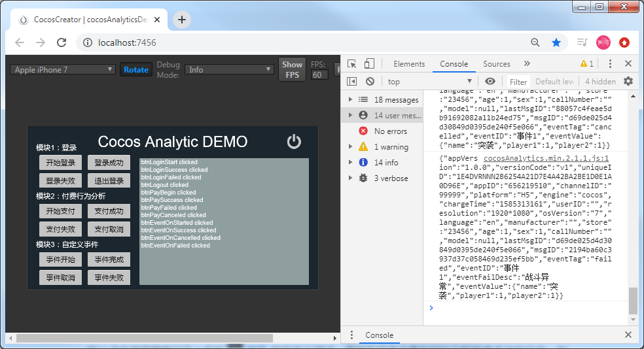Click the 事件取消 button
This screenshot has height=349, width=644.
(60, 277)
